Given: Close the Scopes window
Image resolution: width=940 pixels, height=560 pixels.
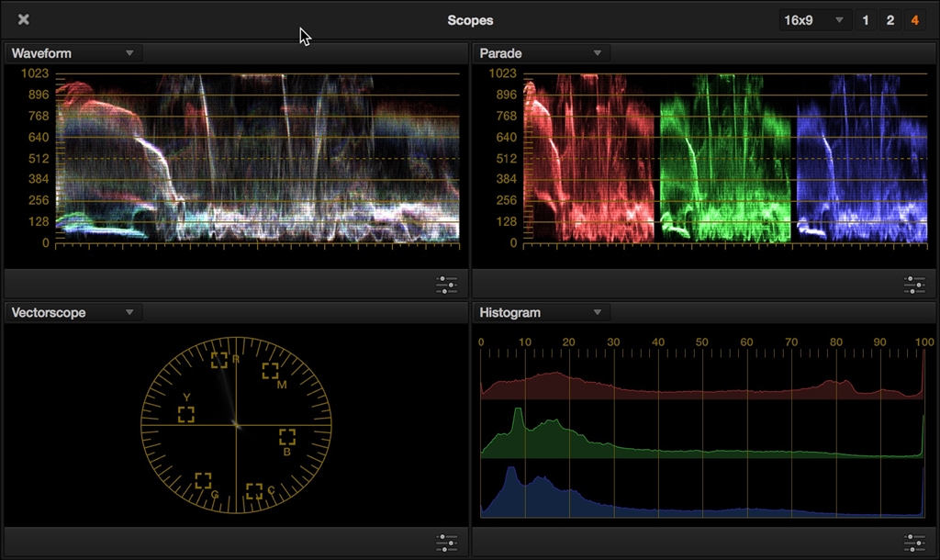Looking at the screenshot, I should click(x=24, y=19).
